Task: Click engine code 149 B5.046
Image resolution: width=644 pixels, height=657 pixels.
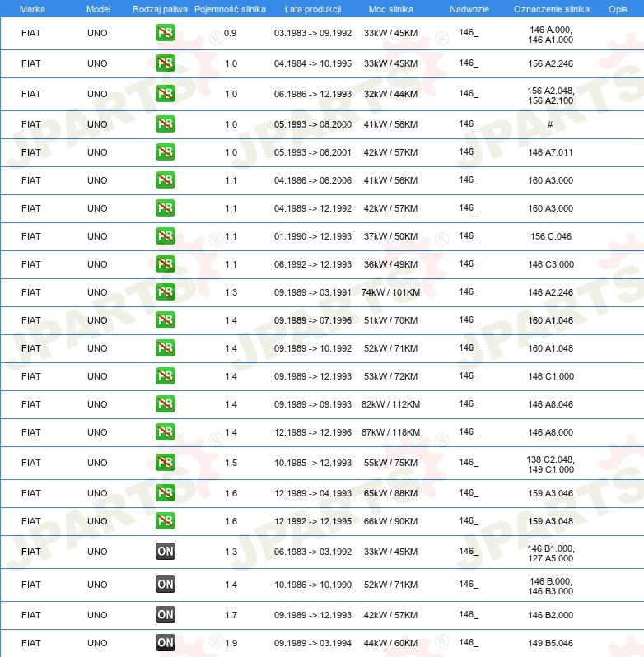Action: [x=551, y=643]
